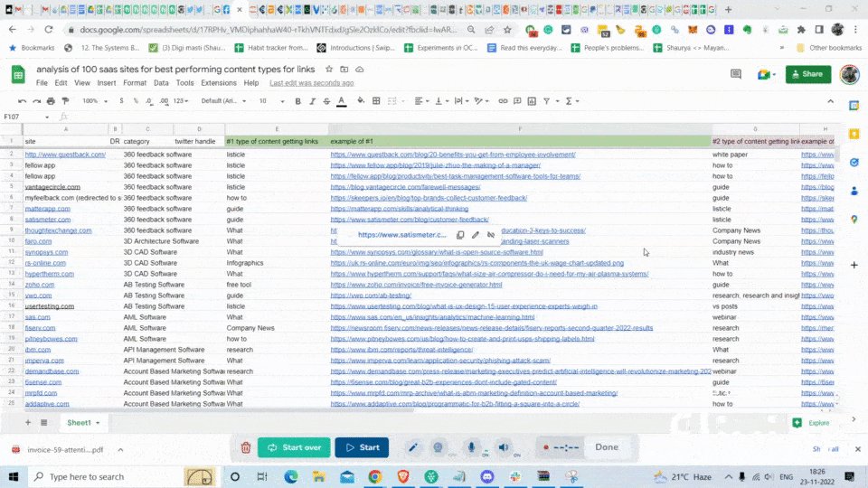Open the Data menu
This screenshot has width=868, height=488.
coord(161,83)
